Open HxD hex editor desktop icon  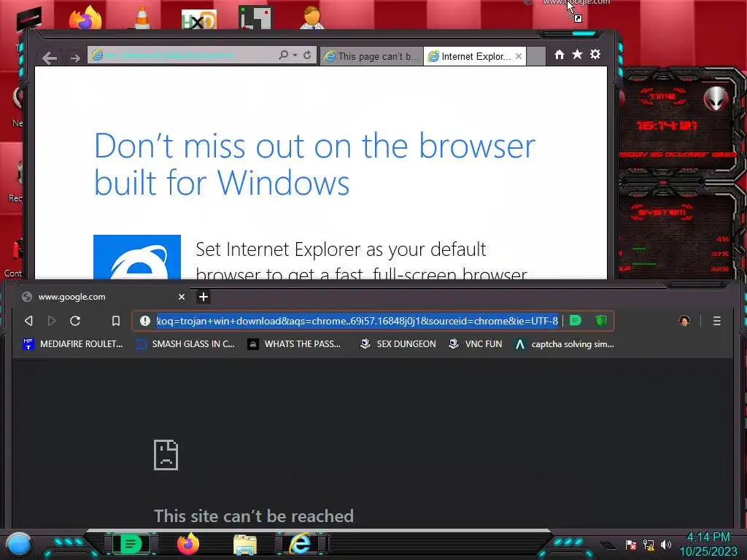coord(199,19)
